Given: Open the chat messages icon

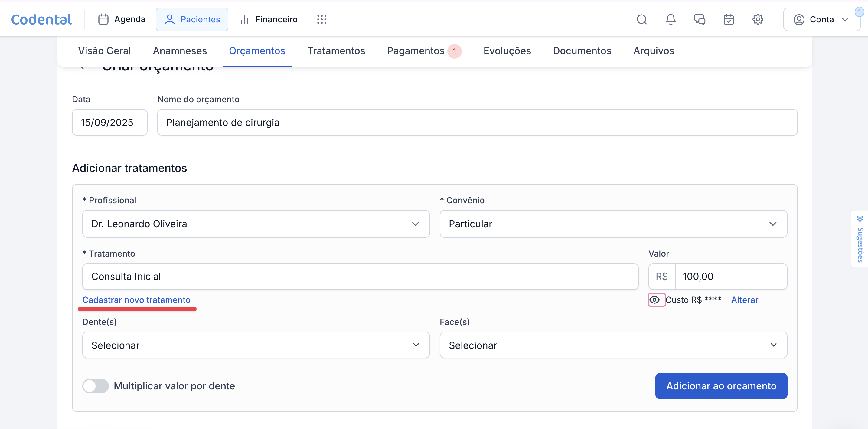Looking at the screenshot, I should 700,20.
